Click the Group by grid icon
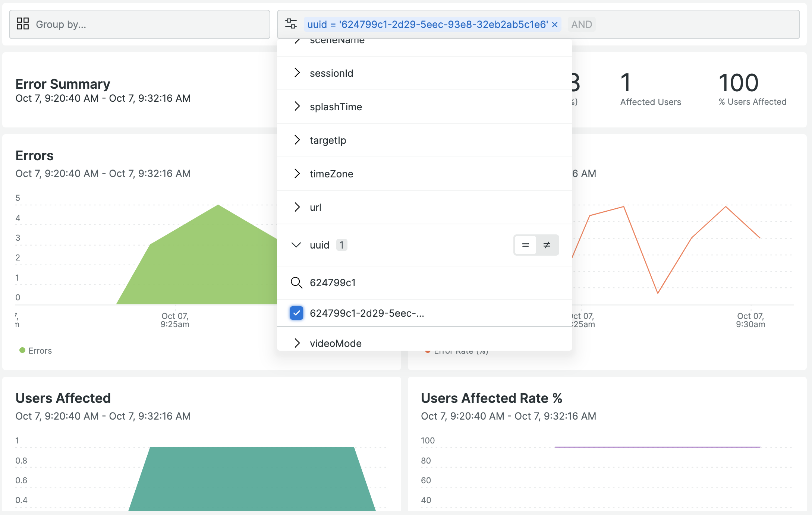 click(23, 24)
